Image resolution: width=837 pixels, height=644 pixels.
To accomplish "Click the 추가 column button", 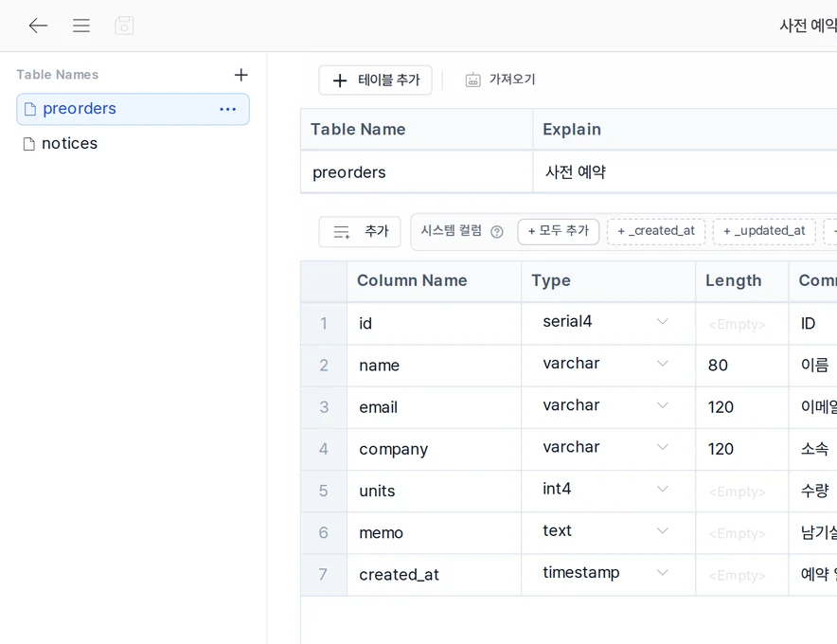I will [360, 232].
